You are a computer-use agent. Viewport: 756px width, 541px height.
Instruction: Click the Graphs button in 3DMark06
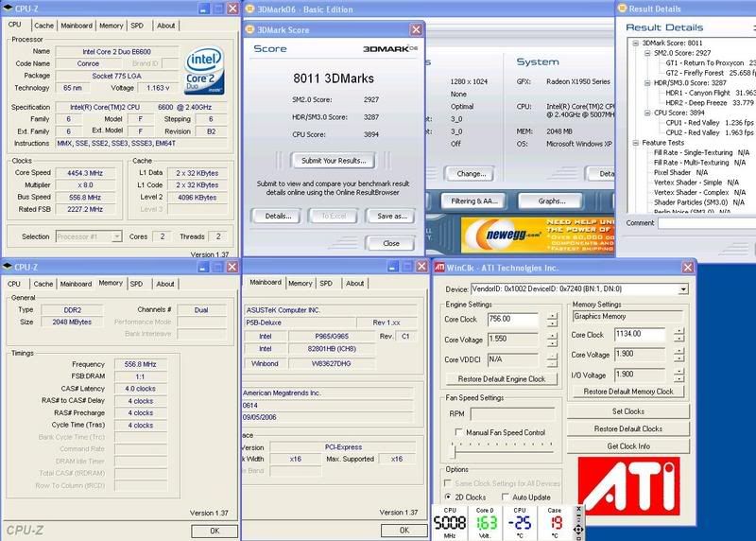[x=552, y=201]
